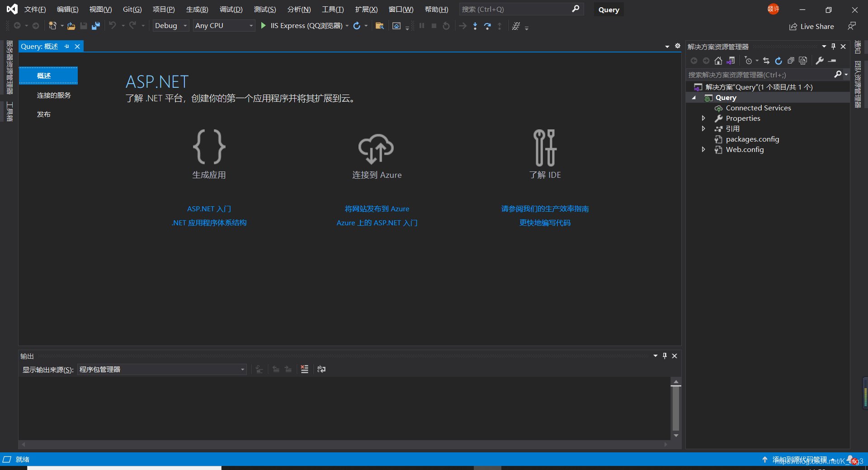Image resolution: width=868 pixels, height=470 pixels.
Task: Open Solution Explorer window options dropdown
Action: [824, 47]
